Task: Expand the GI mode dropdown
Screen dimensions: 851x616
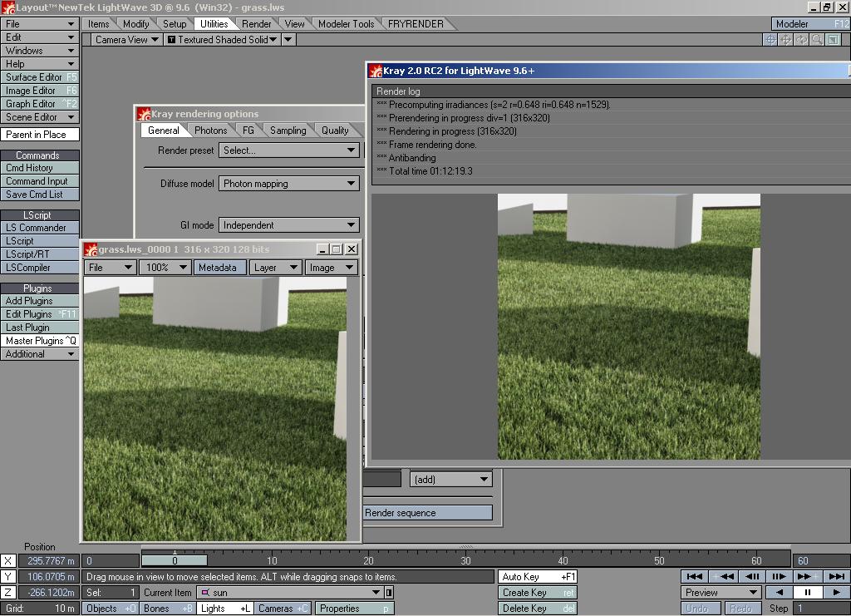Action: click(289, 225)
